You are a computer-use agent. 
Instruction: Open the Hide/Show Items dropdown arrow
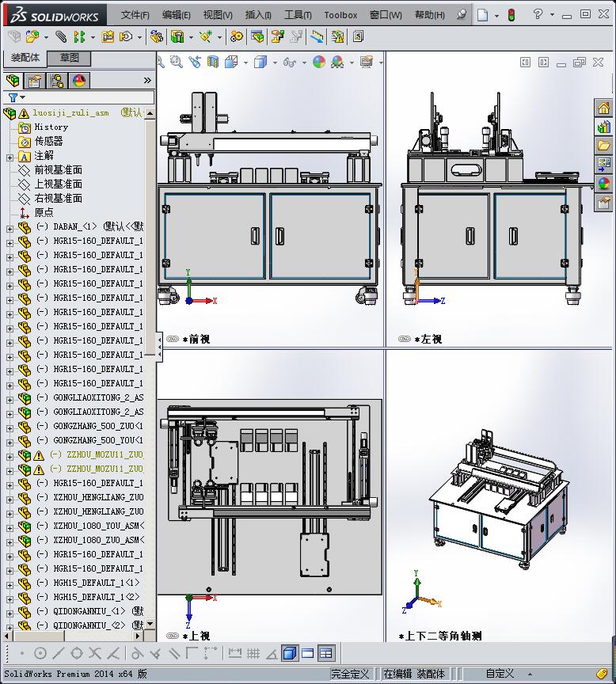pyautogui.click(x=304, y=63)
